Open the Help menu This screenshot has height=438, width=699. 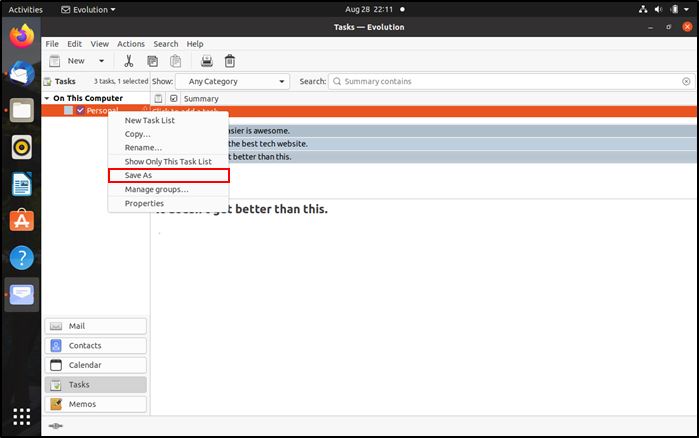(195, 44)
